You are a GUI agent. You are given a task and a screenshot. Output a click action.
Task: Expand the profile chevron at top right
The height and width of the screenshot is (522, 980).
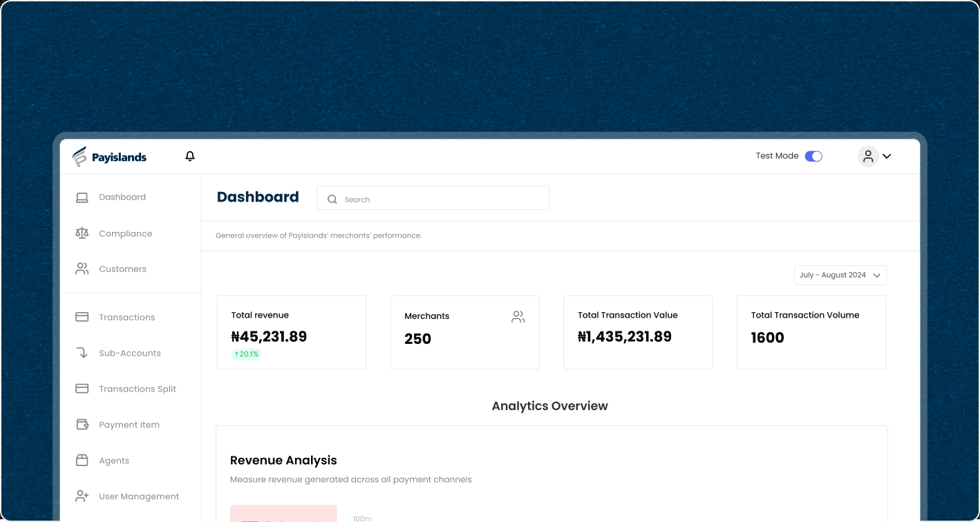click(887, 156)
